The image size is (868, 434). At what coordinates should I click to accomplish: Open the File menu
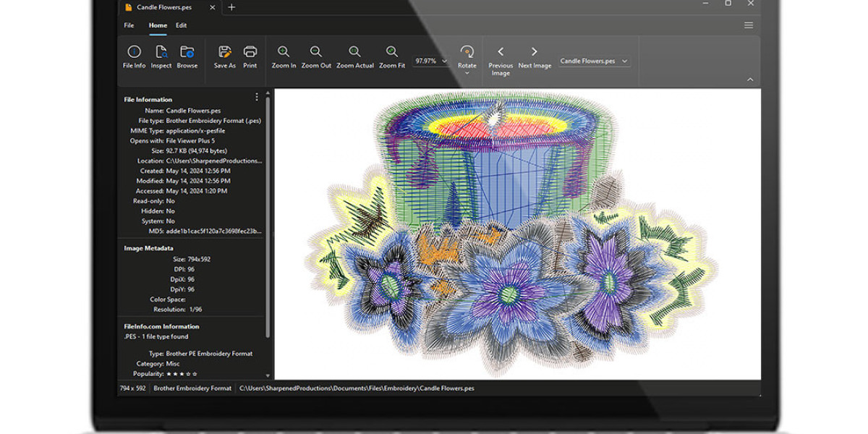[128, 25]
